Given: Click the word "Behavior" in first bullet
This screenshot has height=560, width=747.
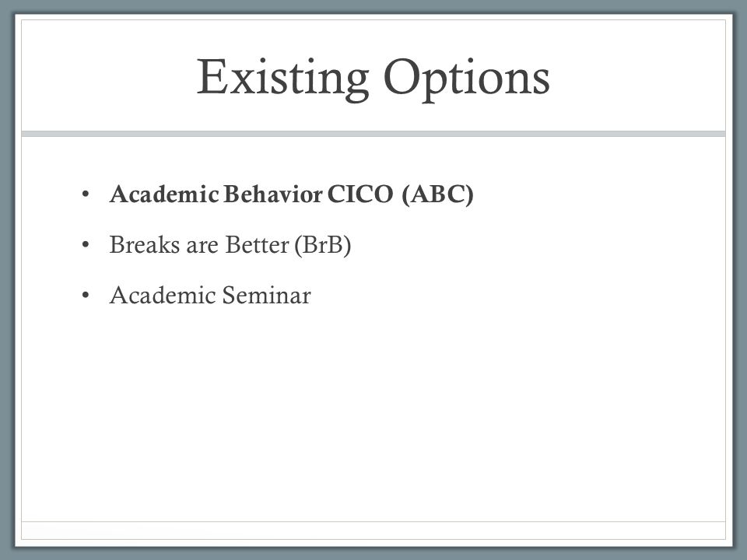Looking at the screenshot, I should (273, 194).
